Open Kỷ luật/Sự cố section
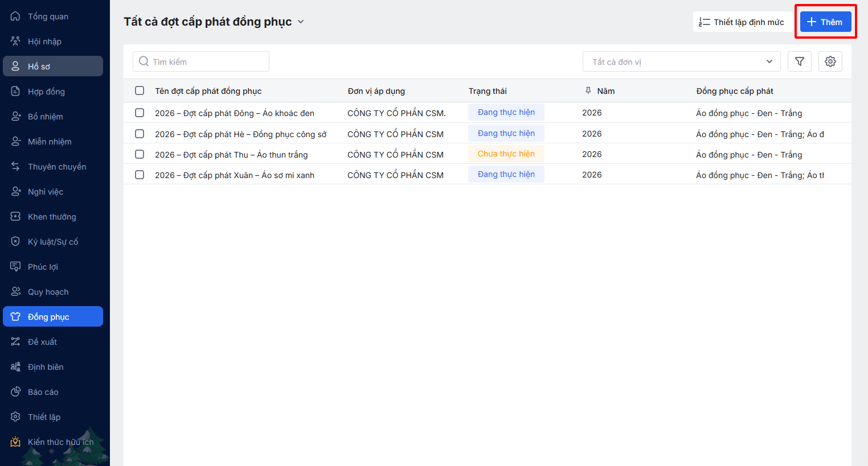This screenshot has width=868, height=466. point(53,242)
